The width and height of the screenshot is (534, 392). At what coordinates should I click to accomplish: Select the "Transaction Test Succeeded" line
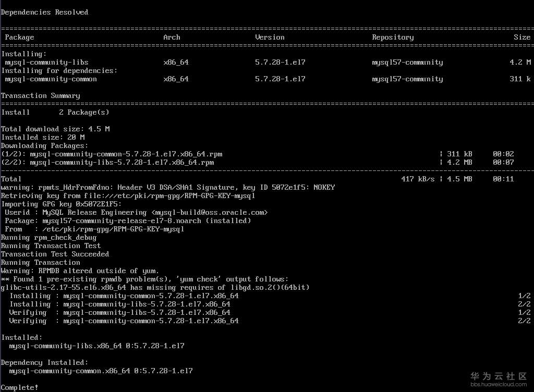tap(55, 254)
